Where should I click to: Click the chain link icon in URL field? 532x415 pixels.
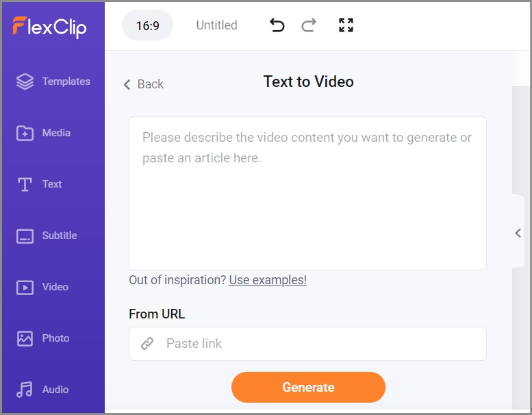point(147,344)
